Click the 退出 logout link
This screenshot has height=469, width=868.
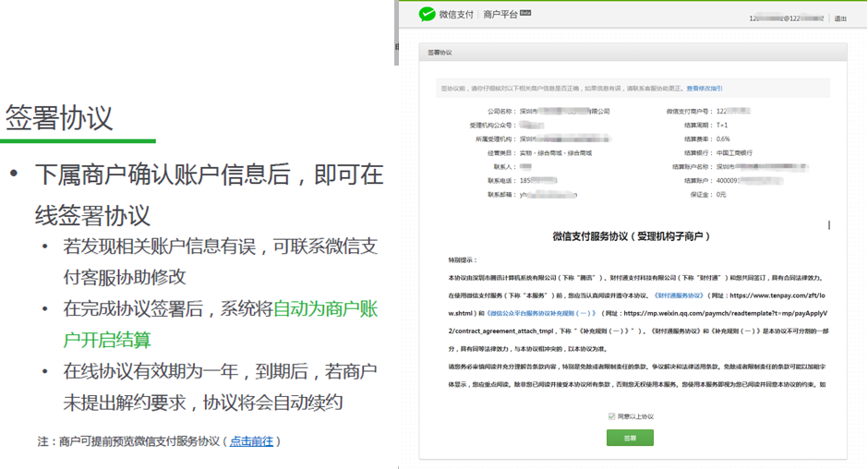840,18
